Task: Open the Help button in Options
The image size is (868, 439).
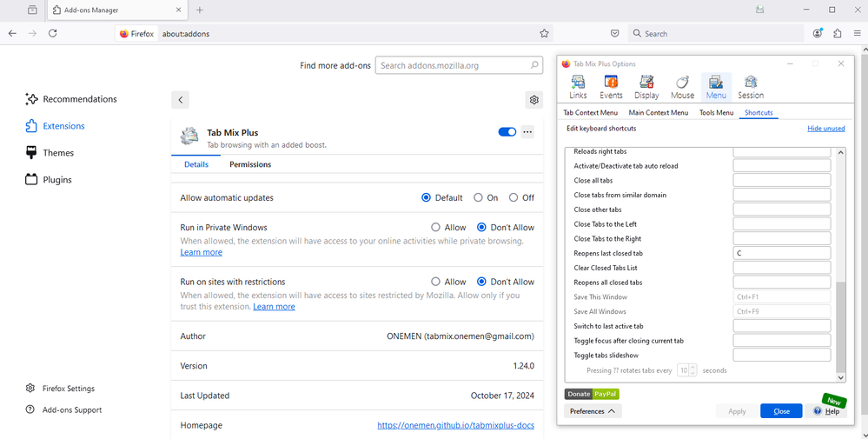Action: (x=826, y=411)
